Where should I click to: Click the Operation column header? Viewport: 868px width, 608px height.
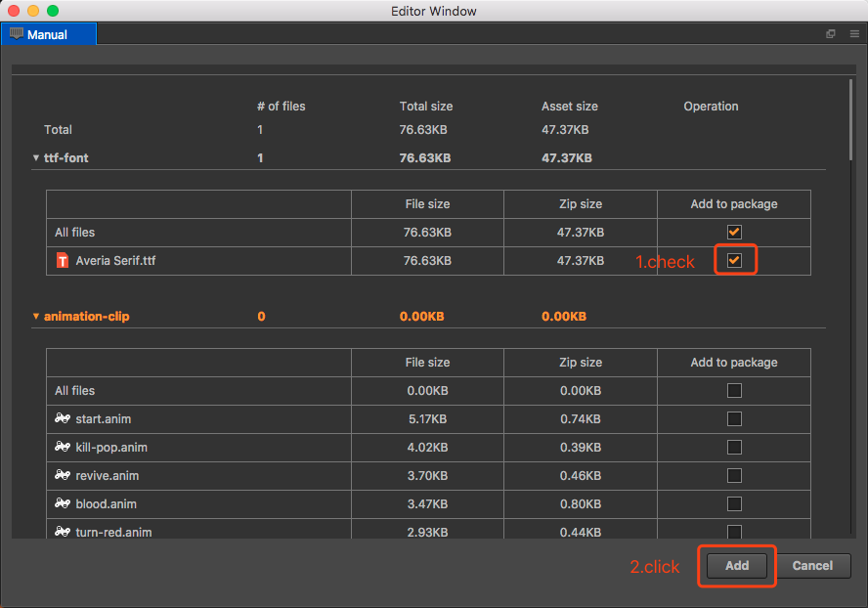tap(711, 106)
